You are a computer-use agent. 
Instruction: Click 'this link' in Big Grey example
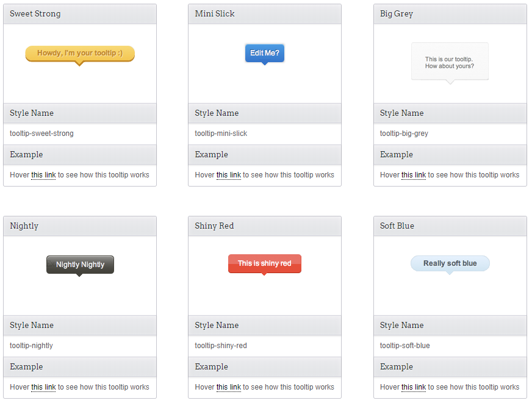(x=414, y=175)
